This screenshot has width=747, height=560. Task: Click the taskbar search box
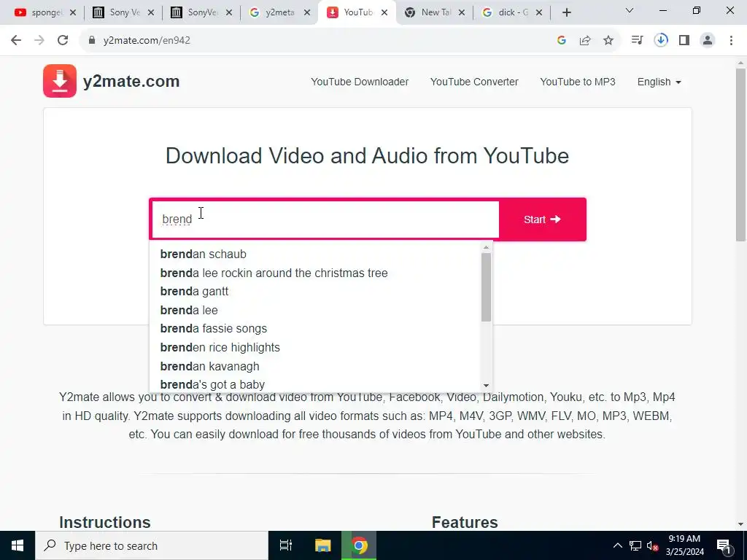pyautogui.click(x=152, y=545)
